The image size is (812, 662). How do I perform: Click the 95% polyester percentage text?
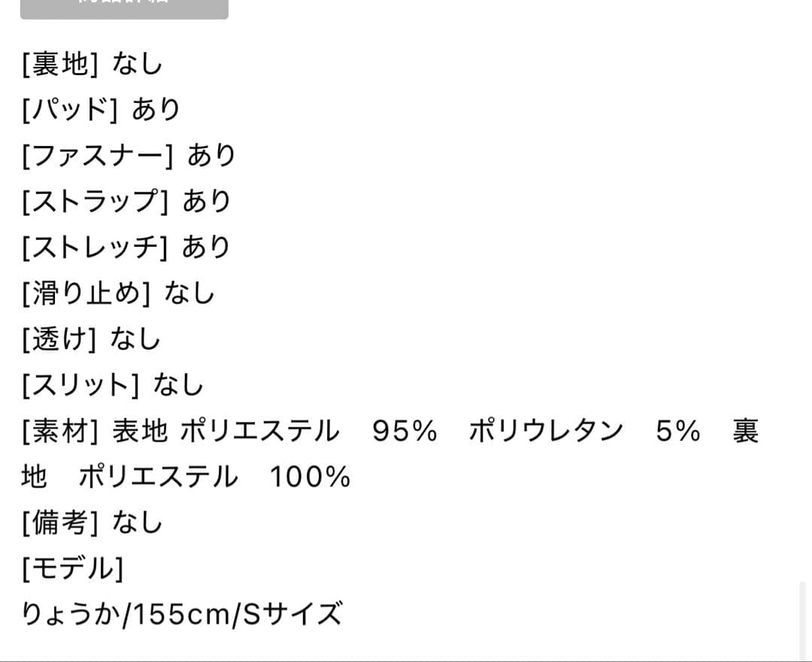tap(404, 432)
